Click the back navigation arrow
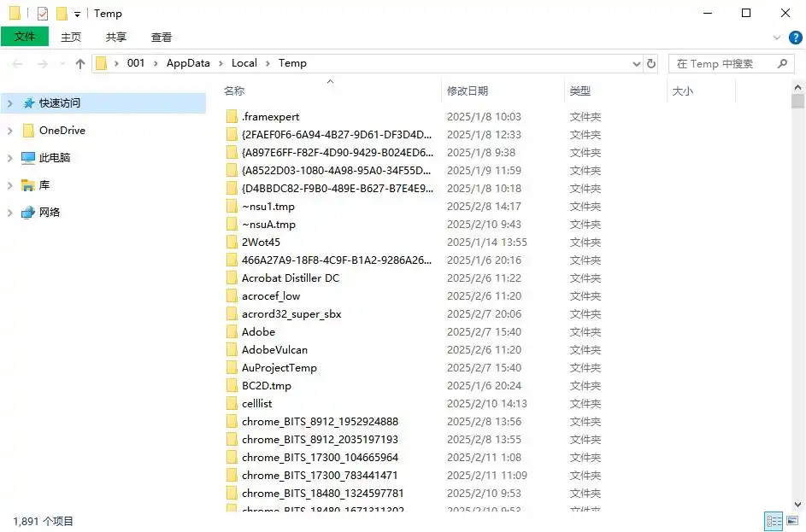 point(16,62)
